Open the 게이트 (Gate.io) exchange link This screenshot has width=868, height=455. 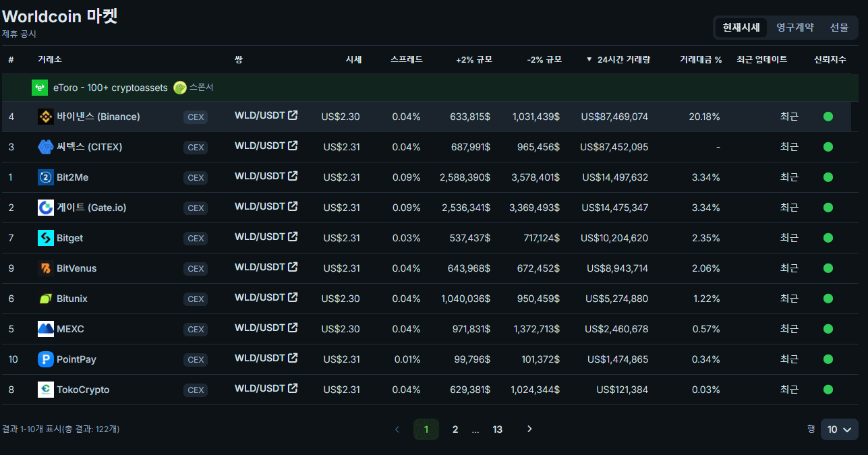(x=92, y=208)
